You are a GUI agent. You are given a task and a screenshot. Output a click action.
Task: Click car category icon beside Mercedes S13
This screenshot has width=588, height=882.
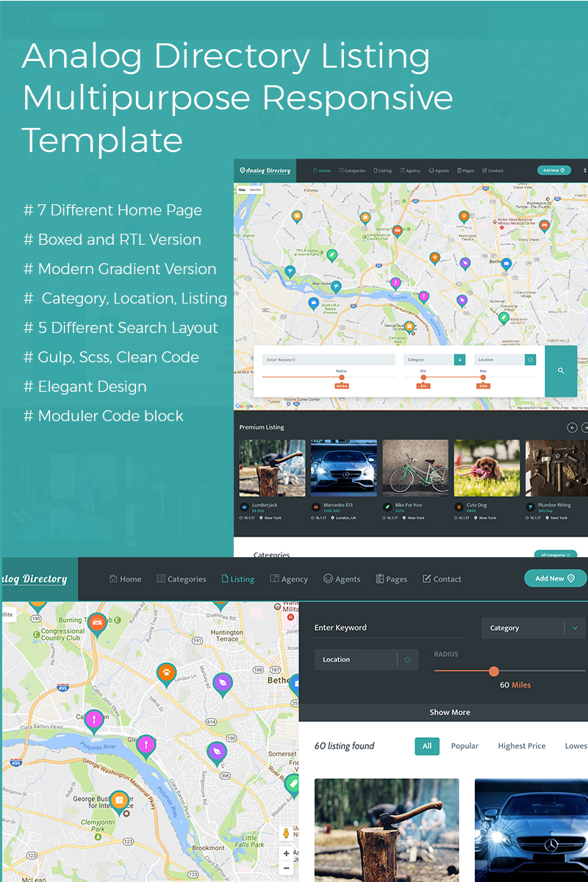pyautogui.click(x=315, y=507)
